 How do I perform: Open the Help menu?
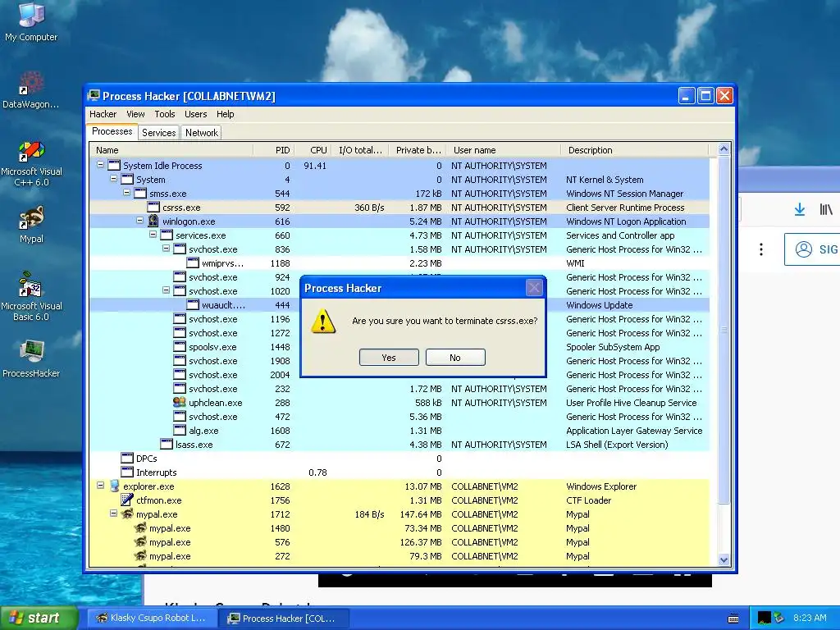(225, 114)
